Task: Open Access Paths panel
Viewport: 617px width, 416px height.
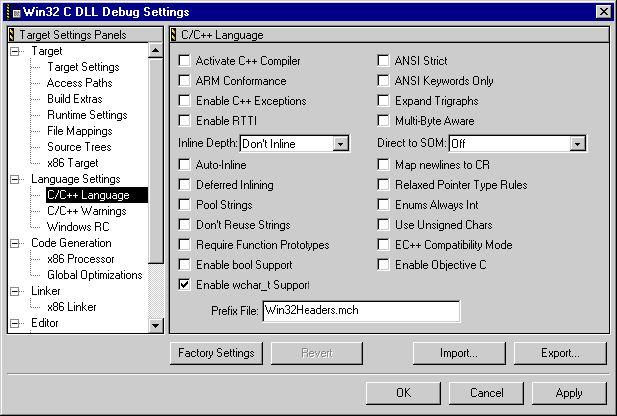Action: click(79, 83)
